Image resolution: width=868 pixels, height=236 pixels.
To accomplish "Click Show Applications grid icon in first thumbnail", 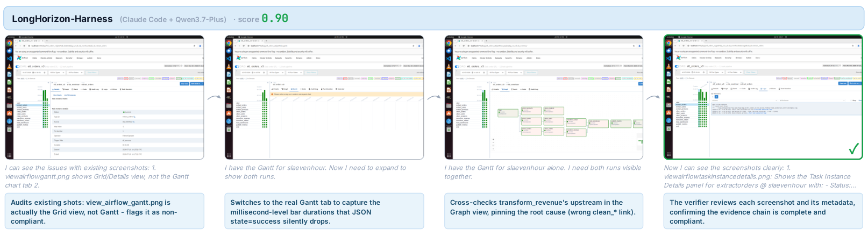I will coord(9,155).
